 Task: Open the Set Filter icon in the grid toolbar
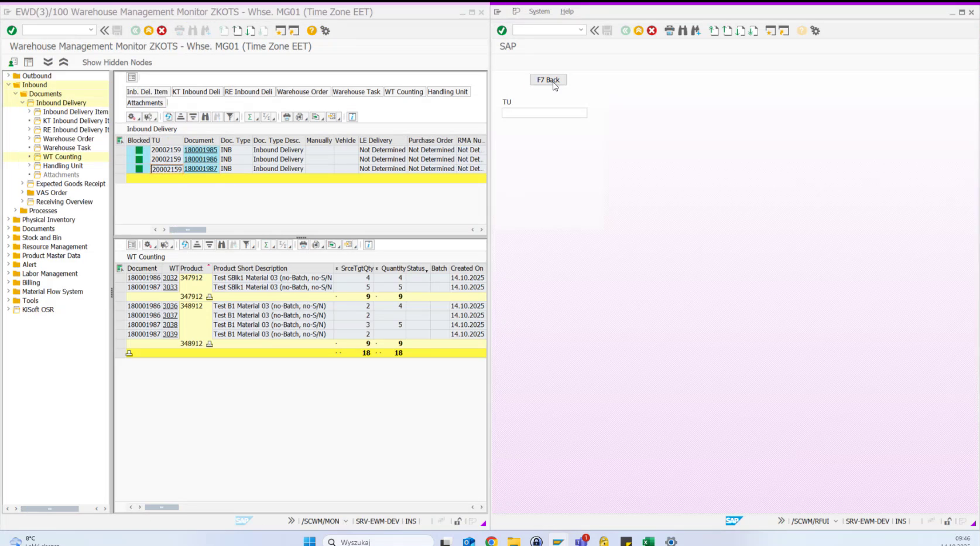pyautogui.click(x=229, y=117)
